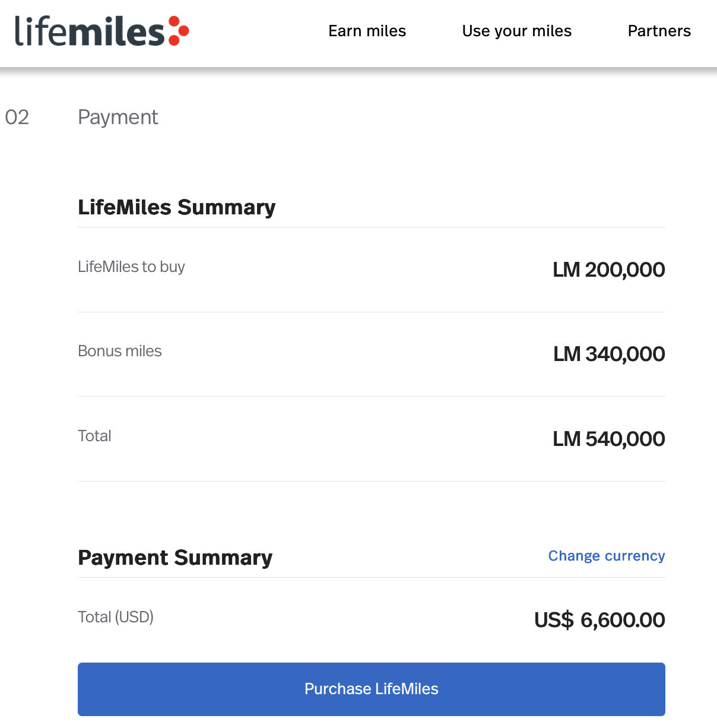Click the Change currency link

(606, 556)
